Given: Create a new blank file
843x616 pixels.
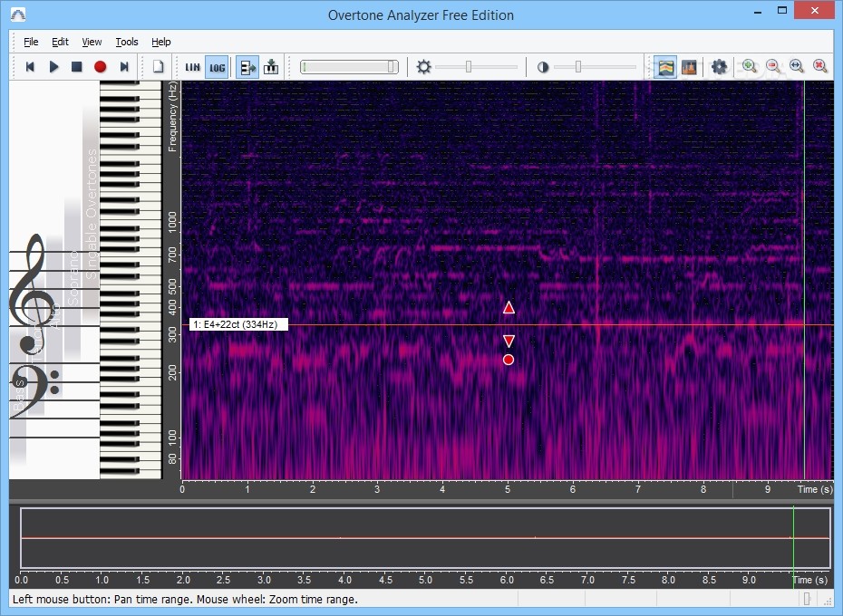Looking at the screenshot, I should [x=158, y=67].
